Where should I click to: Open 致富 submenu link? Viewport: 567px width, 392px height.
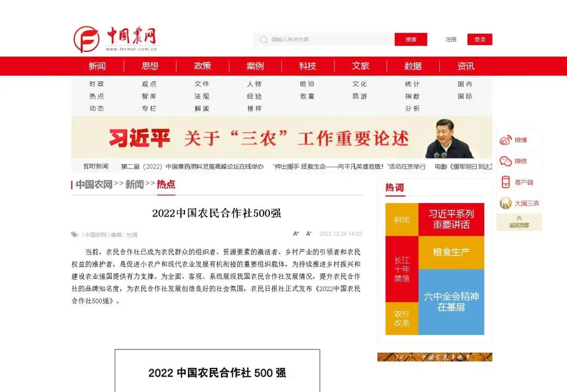pos(307,96)
